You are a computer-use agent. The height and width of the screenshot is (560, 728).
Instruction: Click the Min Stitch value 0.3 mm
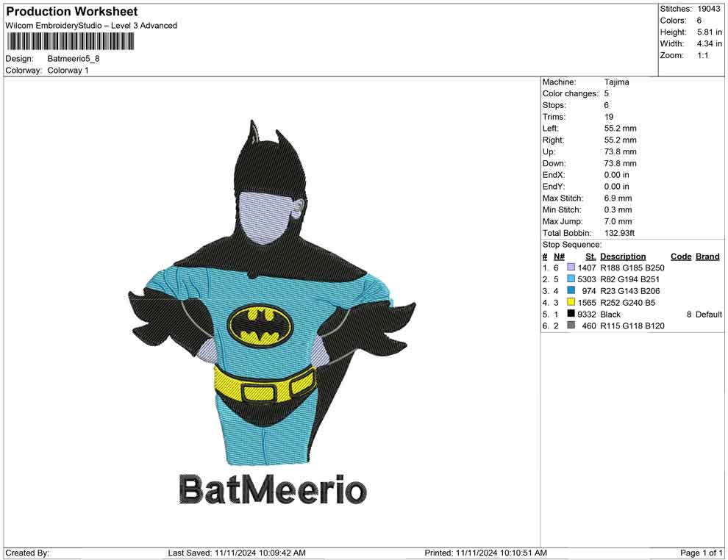point(618,209)
